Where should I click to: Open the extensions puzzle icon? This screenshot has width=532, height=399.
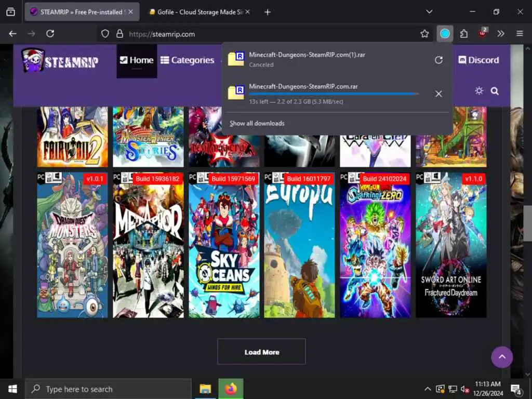pos(464,34)
